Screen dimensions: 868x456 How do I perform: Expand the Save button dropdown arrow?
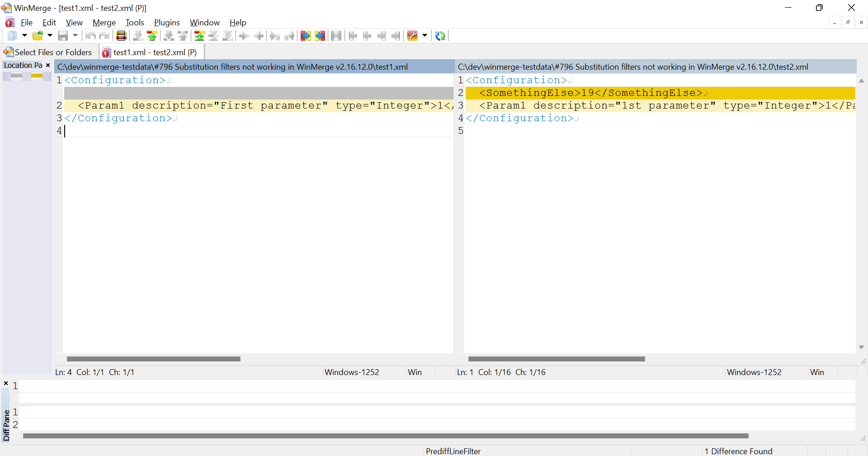tap(75, 36)
